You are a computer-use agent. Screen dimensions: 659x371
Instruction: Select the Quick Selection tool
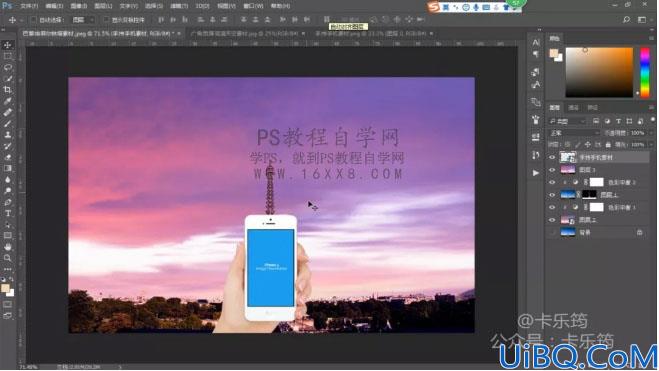[x=8, y=79]
